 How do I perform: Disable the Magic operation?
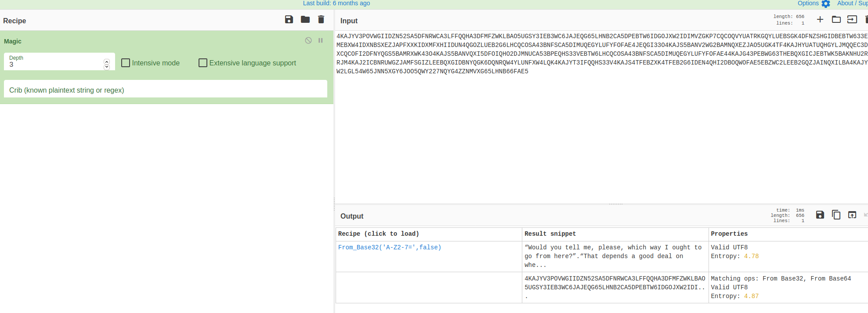308,40
